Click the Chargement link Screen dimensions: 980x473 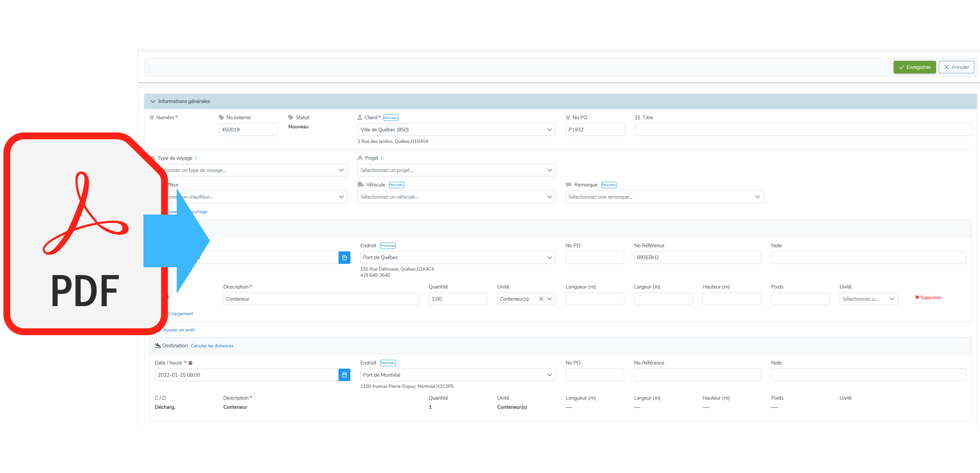tap(181, 314)
